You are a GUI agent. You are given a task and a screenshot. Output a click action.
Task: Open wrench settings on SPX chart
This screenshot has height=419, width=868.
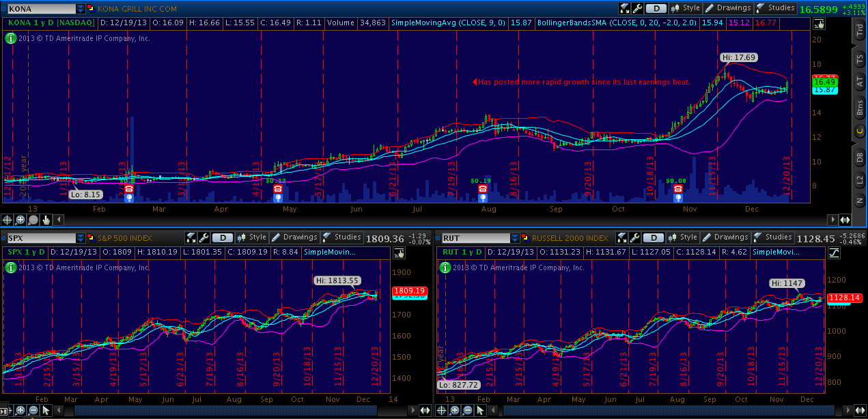pyautogui.click(x=204, y=238)
